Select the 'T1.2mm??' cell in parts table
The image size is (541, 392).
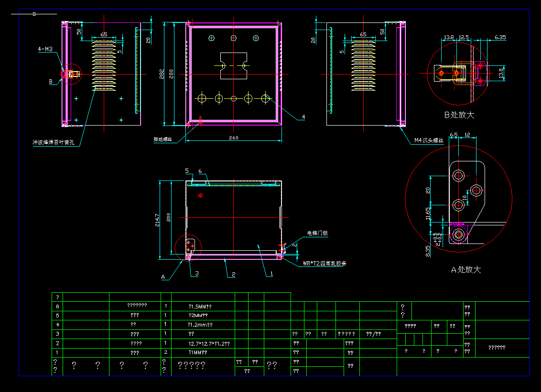pos(200,324)
